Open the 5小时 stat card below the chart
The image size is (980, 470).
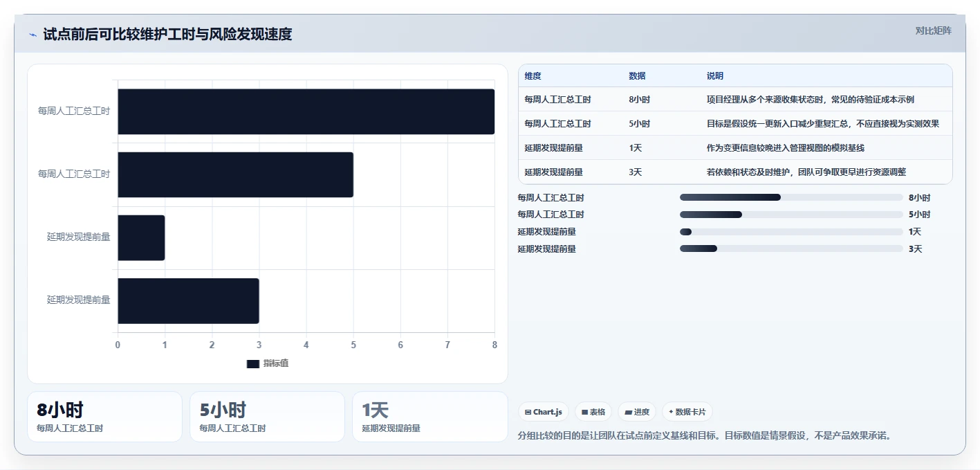pos(267,417)
